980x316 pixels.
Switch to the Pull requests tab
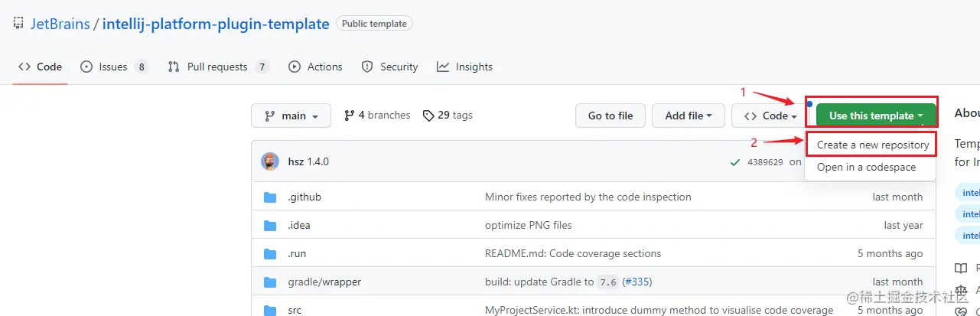pos(218,67)
